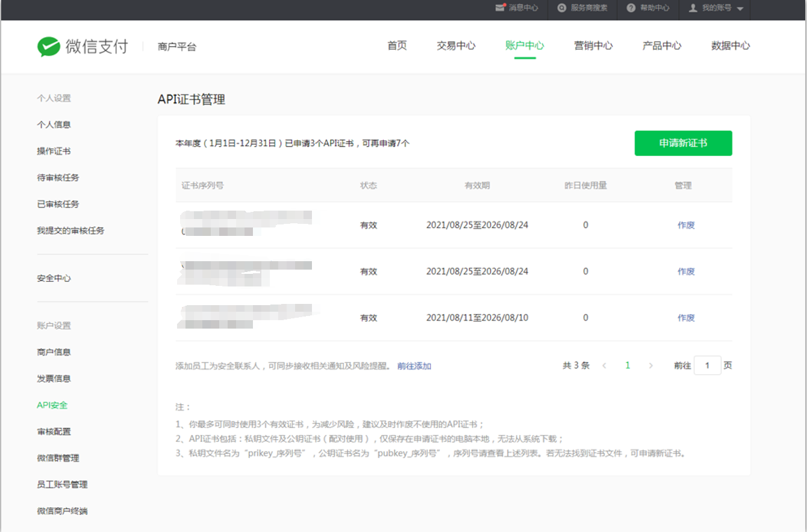Click the 申请新证书 button
The width and height of the screenshot is (807, 532).
coord(684,143)
